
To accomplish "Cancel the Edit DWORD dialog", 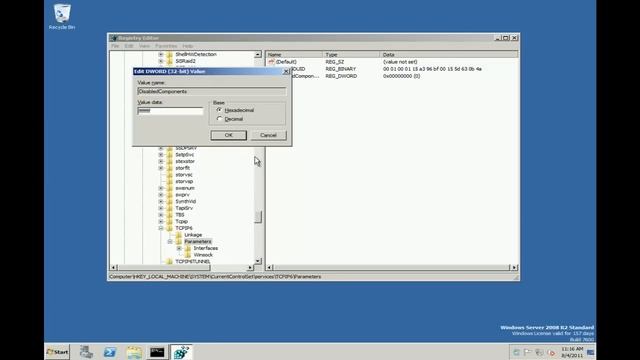I will [268, 135].
